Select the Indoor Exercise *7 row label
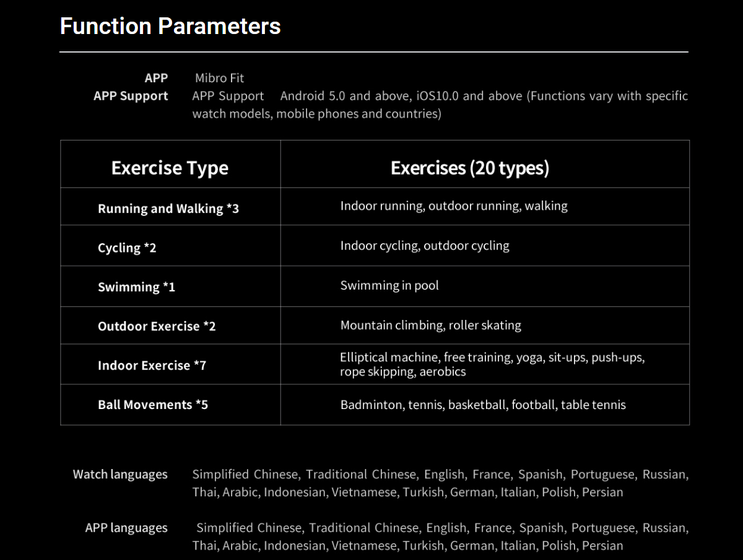 (x=152, y=365)
